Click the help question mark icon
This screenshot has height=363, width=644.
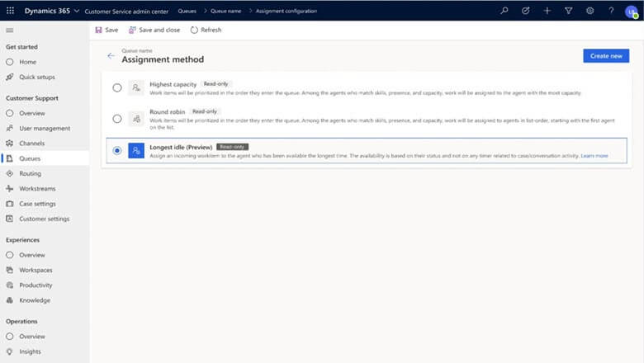point(611,11)
